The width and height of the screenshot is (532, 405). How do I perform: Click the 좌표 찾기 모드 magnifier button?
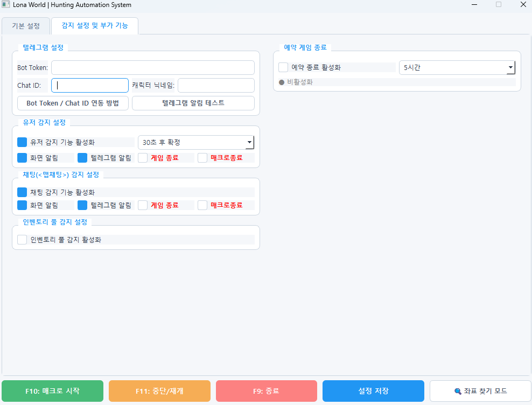(480, 391)
